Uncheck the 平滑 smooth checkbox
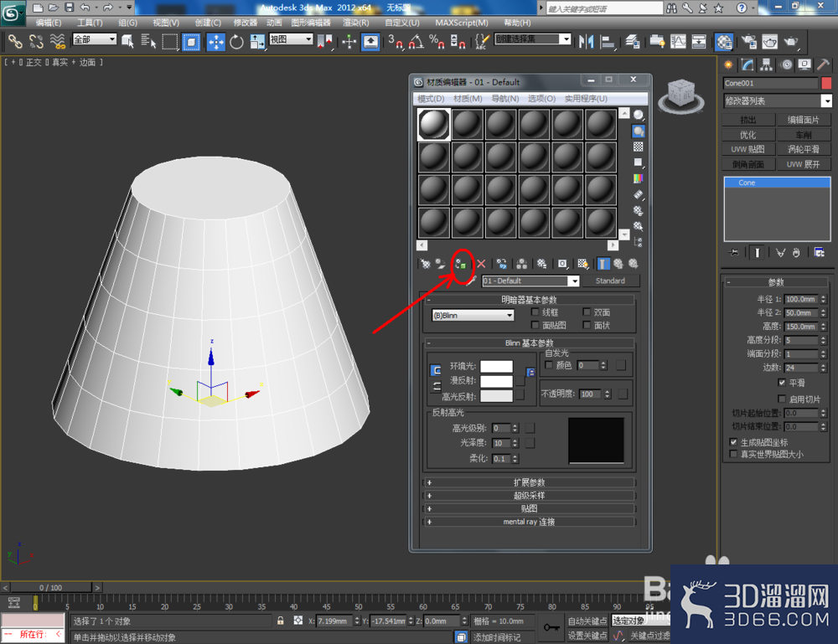This screenshot has height=644, width=838. pos(782,383)
